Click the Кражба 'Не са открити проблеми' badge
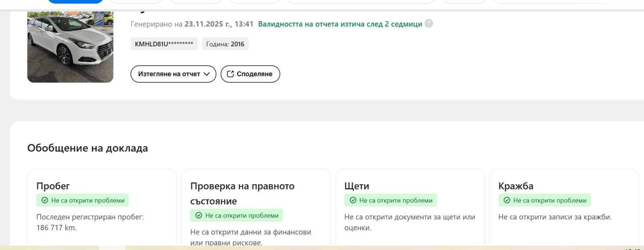Viewport: 644px width, 250px height. [x=545, y=200]
